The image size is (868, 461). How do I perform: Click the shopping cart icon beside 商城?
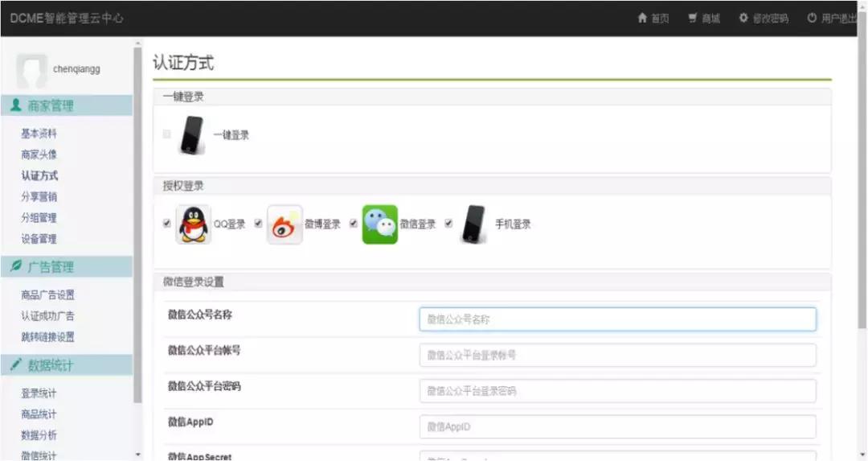pyautogui.click(x=693, y=18)
